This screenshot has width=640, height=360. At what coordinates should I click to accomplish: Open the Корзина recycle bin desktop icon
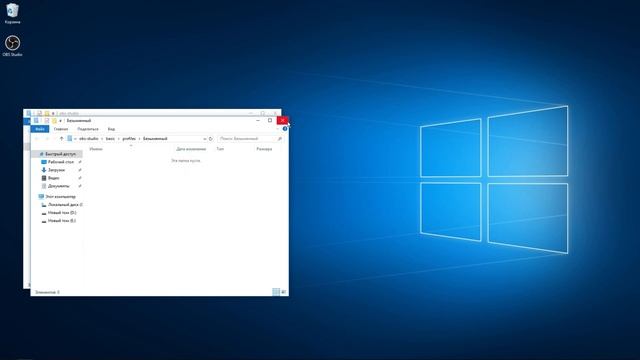12,13
